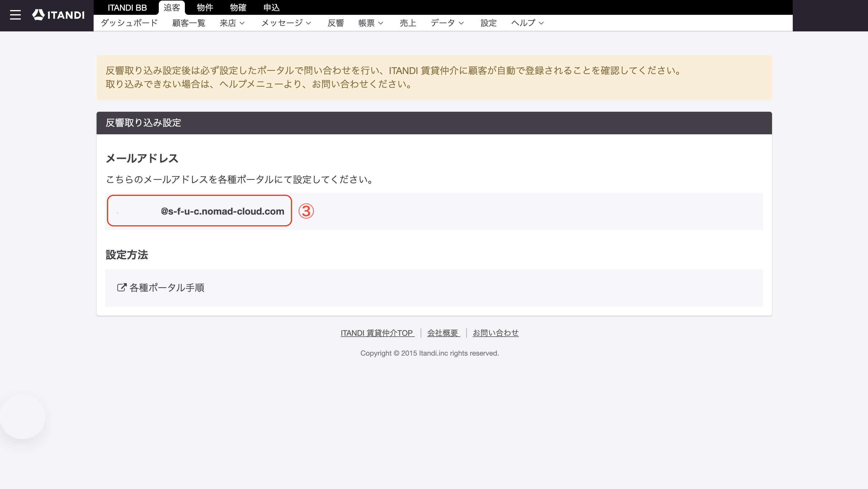
Task: Click the 設定方法 heading
Action: coord(127,255)
